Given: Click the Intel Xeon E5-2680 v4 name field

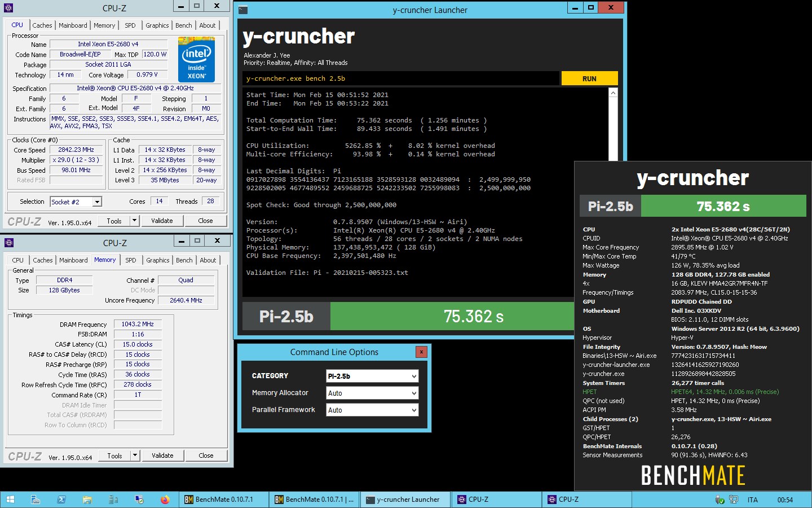Looking at the screenshot, I should [x=108, y=44].
